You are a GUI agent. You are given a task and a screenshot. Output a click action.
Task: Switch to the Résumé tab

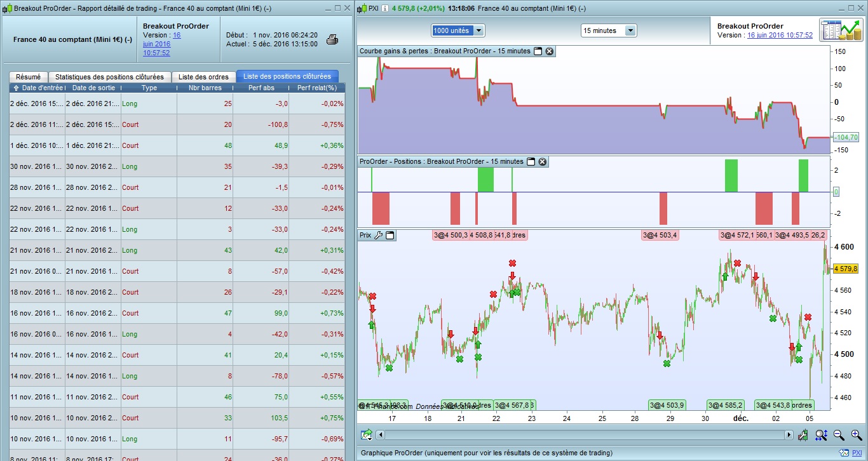[x=28, y=77]
